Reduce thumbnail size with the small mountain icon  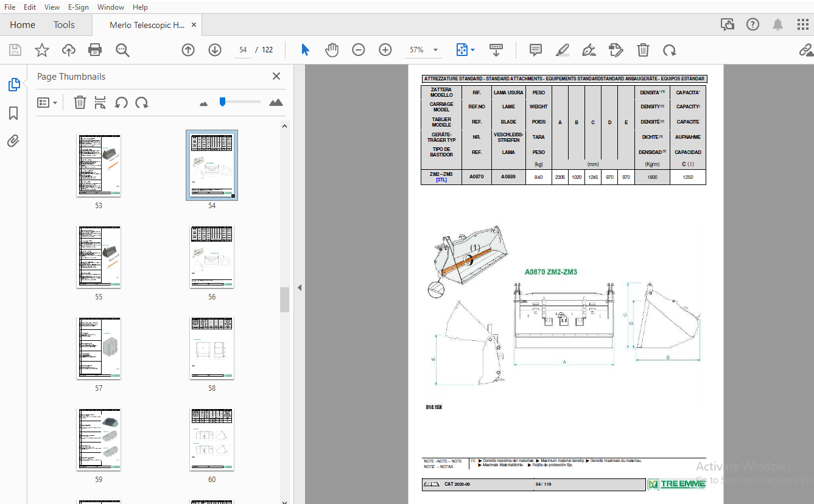pos(203,104)
